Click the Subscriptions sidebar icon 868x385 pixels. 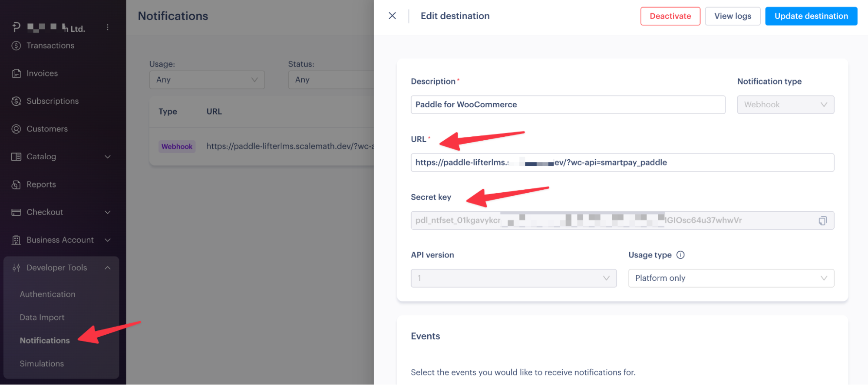[x=16, y=101]
